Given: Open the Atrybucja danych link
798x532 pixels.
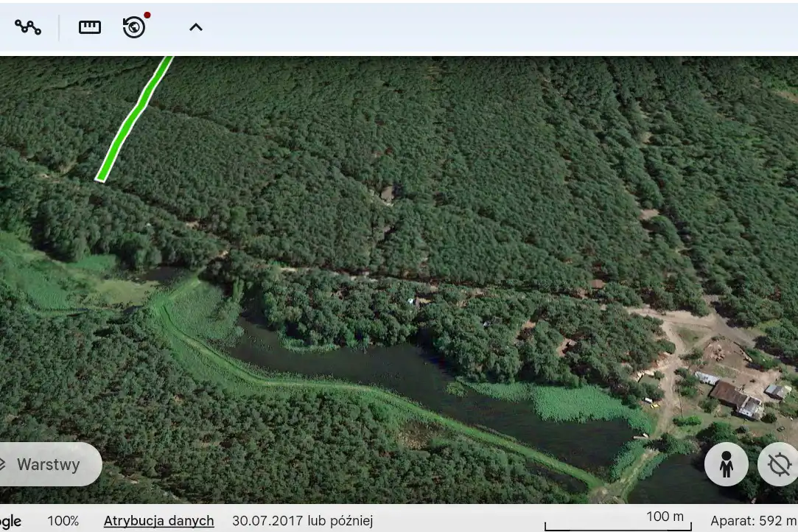Looking at the screenshot, I should click(x=158, y=521).
